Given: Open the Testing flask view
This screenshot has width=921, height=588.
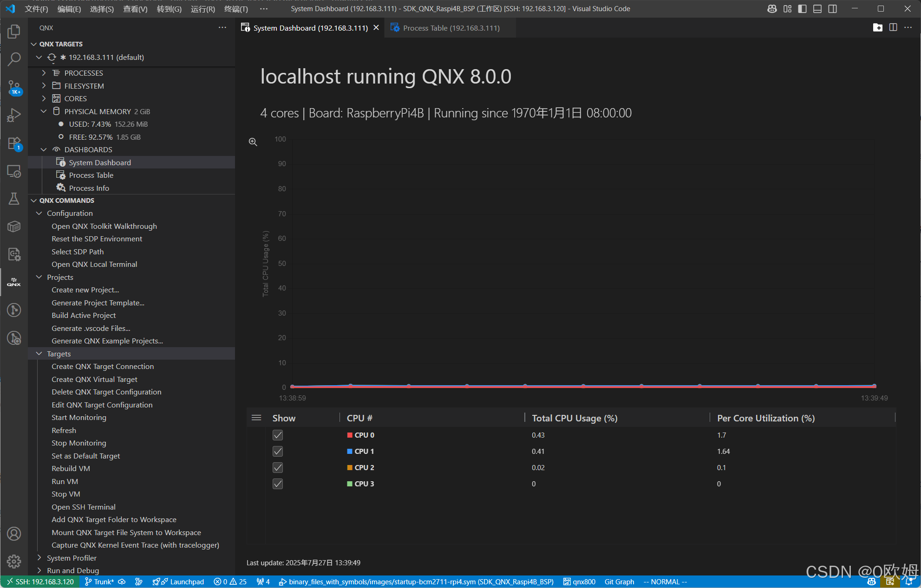Looking at the screenshot, I should [x=14, y=199].
